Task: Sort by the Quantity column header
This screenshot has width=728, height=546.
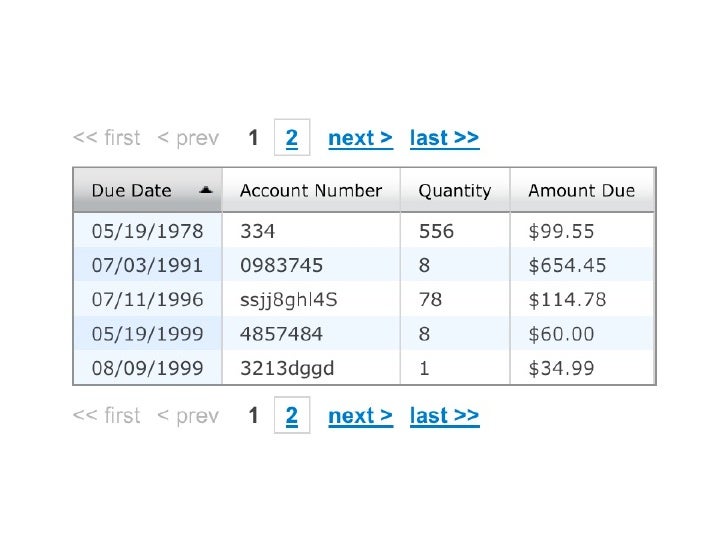Action: [455, 191]
